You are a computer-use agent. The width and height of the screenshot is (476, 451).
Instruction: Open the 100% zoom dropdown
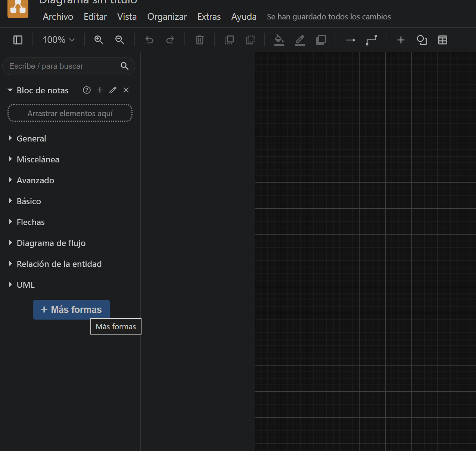59,40
